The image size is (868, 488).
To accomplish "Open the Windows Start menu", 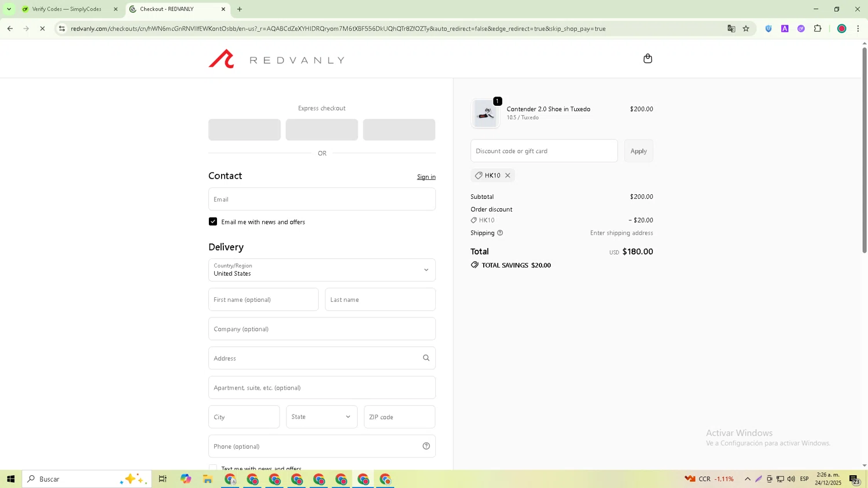I will point(10,479).
